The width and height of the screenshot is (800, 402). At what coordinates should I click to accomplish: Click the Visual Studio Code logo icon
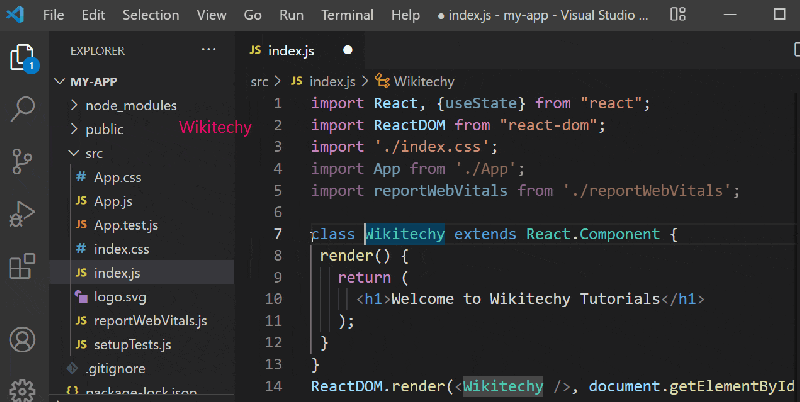point(15,15)
